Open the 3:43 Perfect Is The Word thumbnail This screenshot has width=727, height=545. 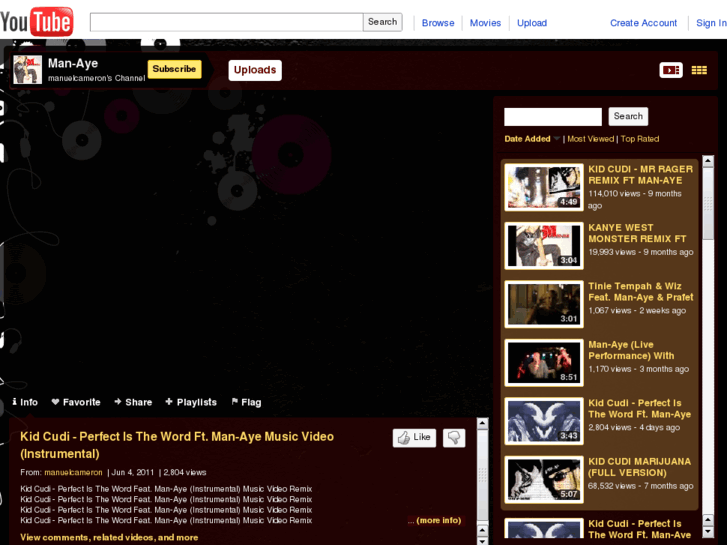pyautogui.click(x=544, y=421)
